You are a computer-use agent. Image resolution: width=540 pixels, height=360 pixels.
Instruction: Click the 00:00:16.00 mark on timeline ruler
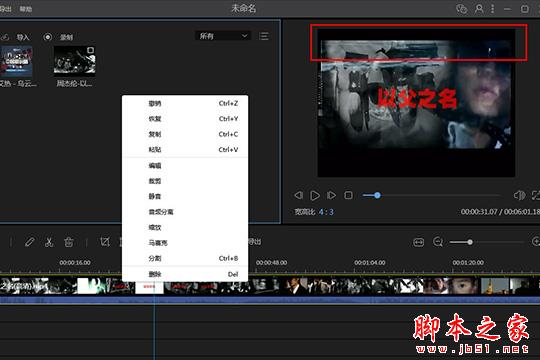pos(75,263)
